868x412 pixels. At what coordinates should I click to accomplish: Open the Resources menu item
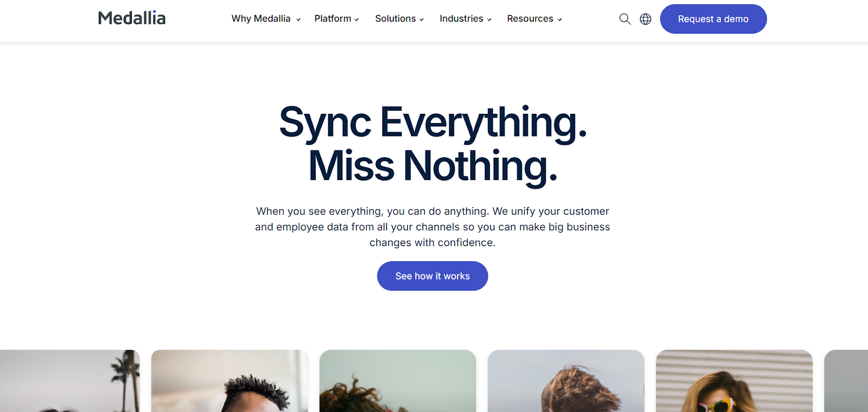pyautogui.click(x=530, y=18)
